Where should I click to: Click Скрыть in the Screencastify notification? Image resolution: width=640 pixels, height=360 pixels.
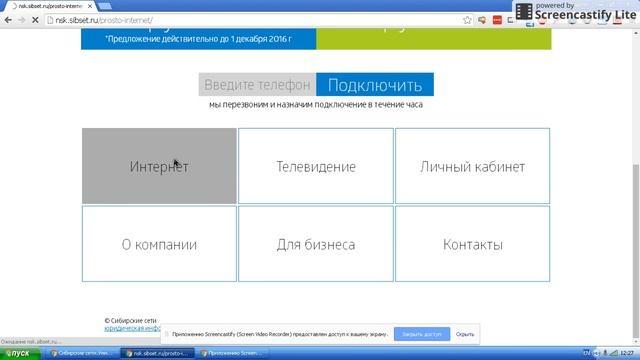(465, 334)
